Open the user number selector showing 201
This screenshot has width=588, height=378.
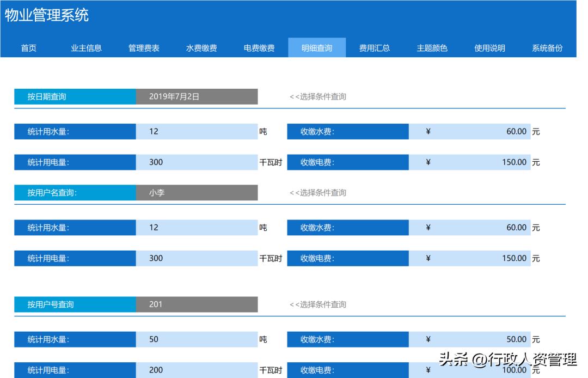[196, 304]
